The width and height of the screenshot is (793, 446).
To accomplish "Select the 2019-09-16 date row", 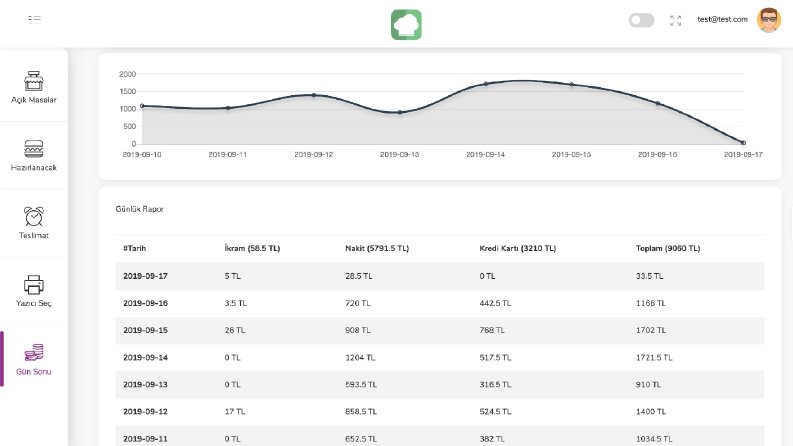I will tap(439, 303).
